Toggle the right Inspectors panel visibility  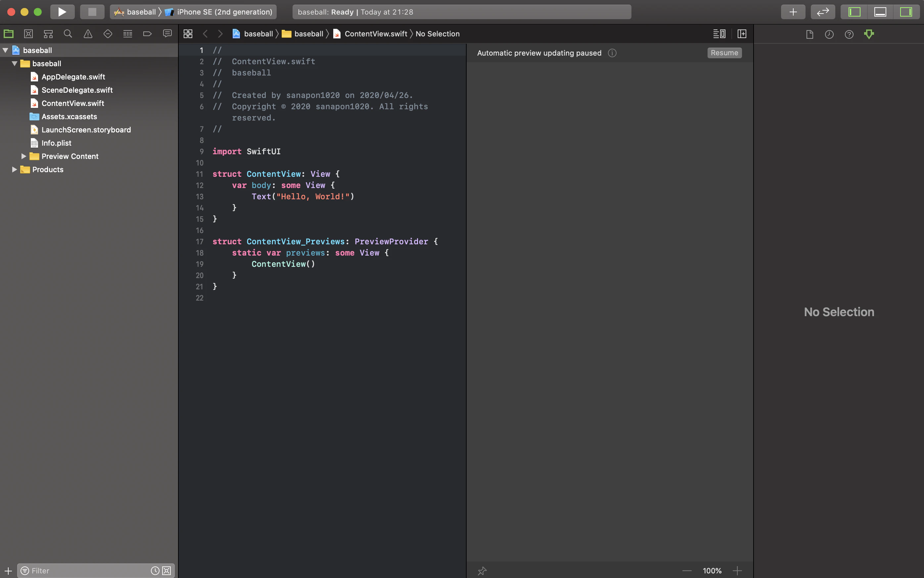coord(906,12)
